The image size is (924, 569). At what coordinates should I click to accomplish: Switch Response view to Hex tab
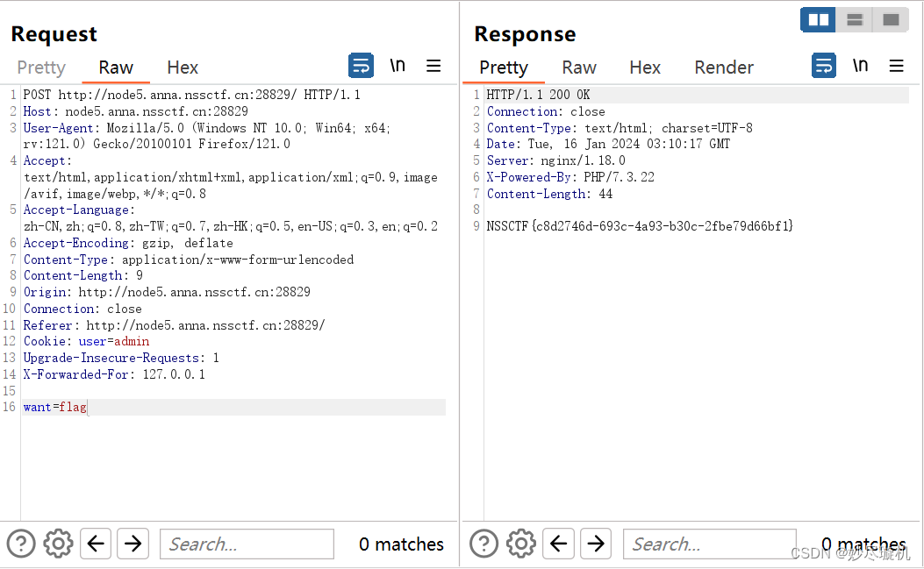click(x=645, y=68)
